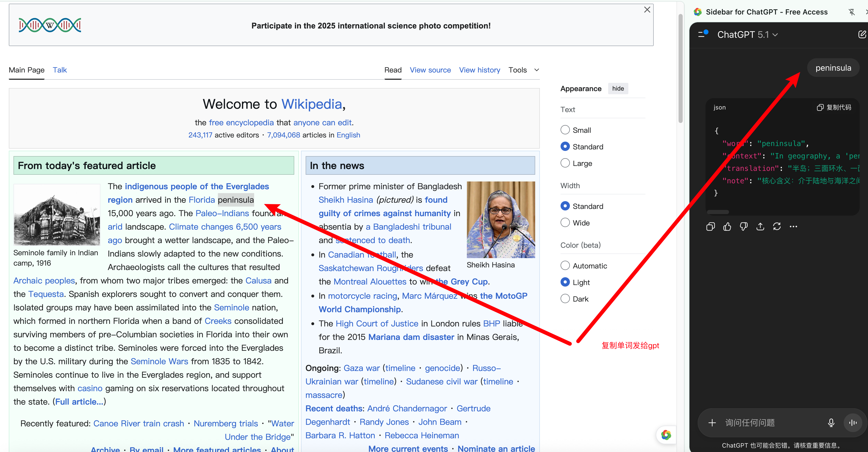Start voice dictation with microphone icon

click(x=831, y=423)
